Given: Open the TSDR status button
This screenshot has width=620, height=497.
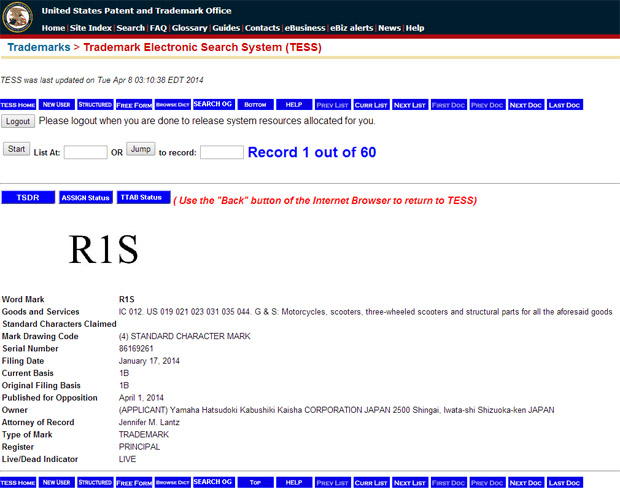Looking at the screenshot, I should point(28,197).
